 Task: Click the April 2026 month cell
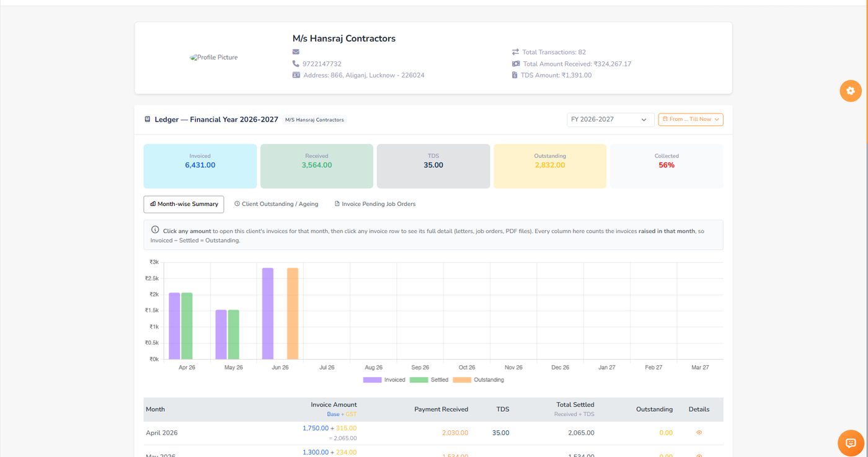[162, 433]
